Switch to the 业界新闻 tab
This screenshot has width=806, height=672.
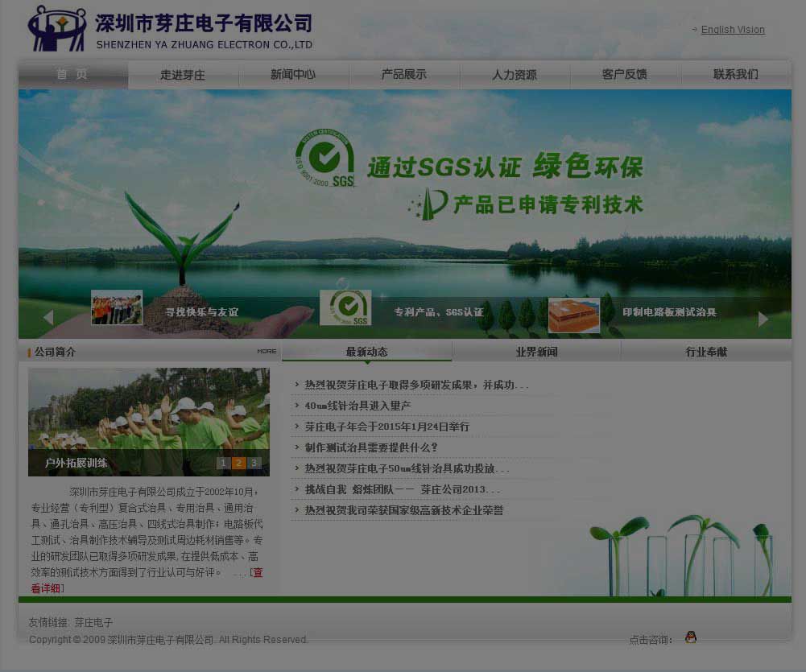[x=536, y=352]
